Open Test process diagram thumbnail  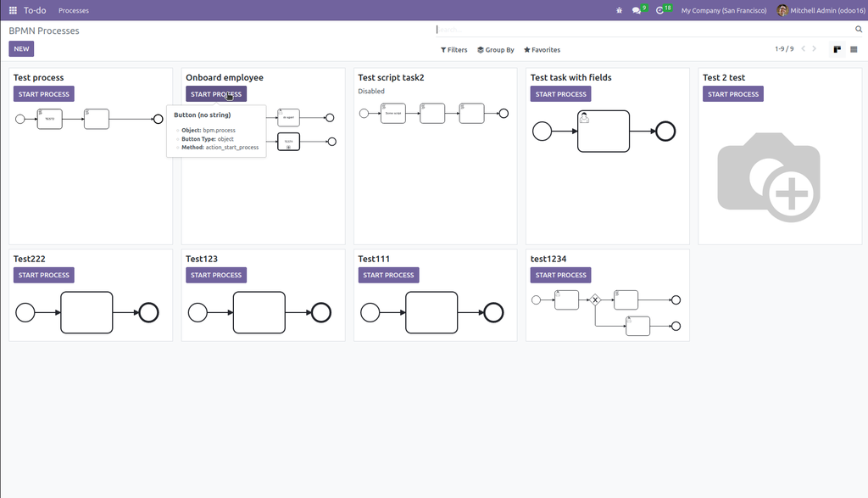tap(89, 119)
